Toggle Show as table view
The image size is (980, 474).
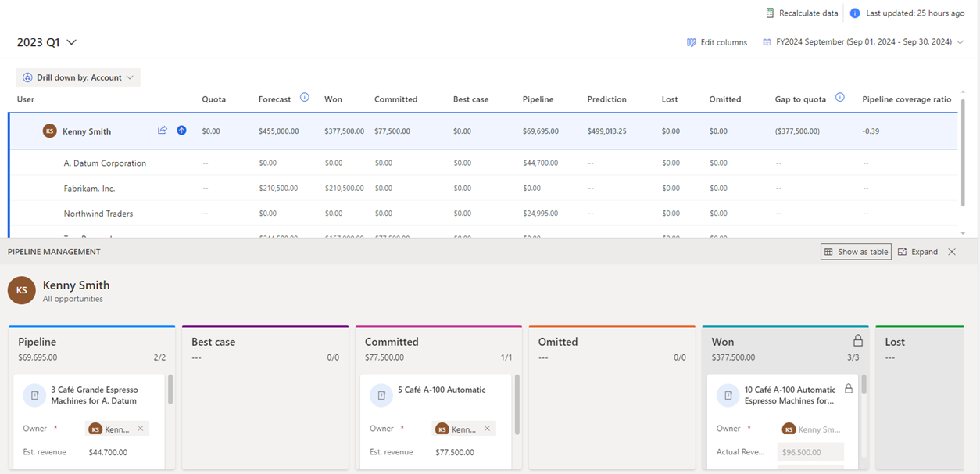click(856, 252)
